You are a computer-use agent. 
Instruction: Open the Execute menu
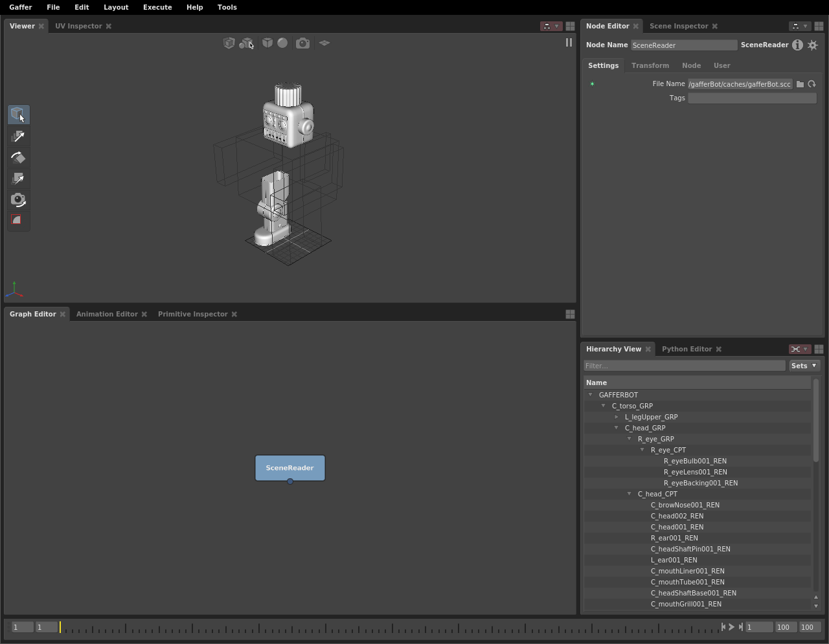point(157,7)
